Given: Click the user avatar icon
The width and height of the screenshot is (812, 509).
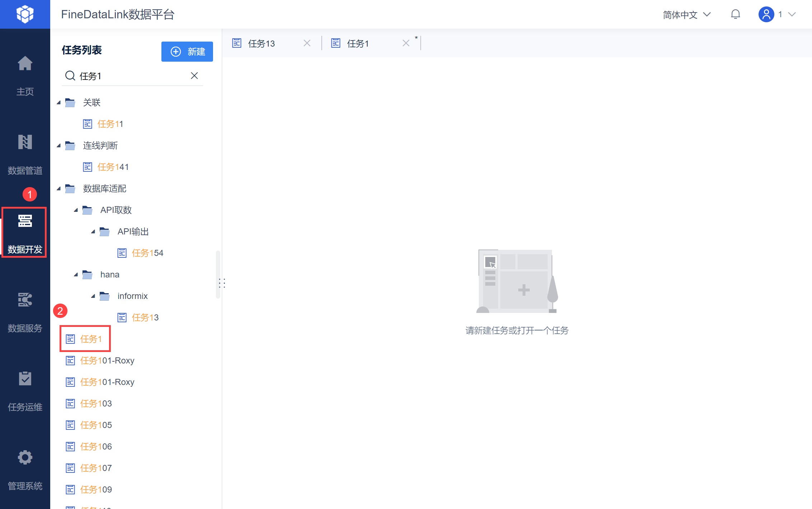Looking at the screenshot, I should click(x=766, y=14).
